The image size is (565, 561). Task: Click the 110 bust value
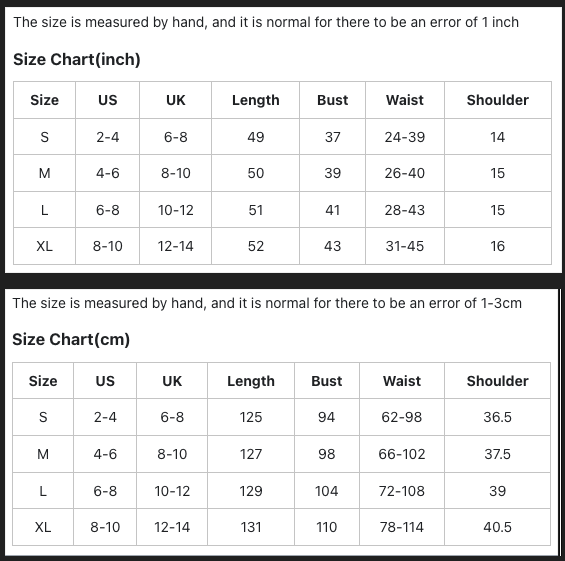pos(326,527)
